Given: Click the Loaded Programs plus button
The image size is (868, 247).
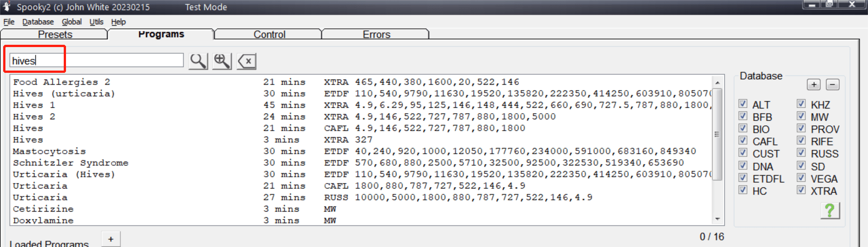Looking at the screenshot, I should pyautogui.click(x=111, y=239).
